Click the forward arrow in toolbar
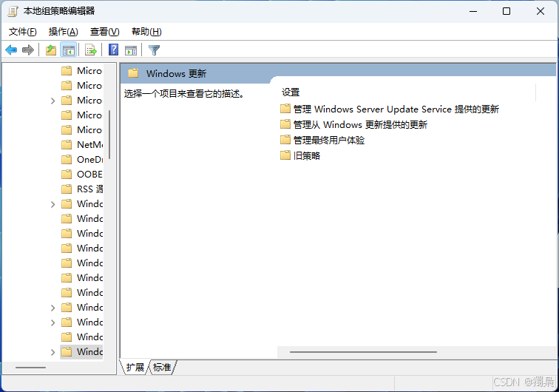Image resolution: width=559 pixels, height=392 pixels. click(28, 50)
